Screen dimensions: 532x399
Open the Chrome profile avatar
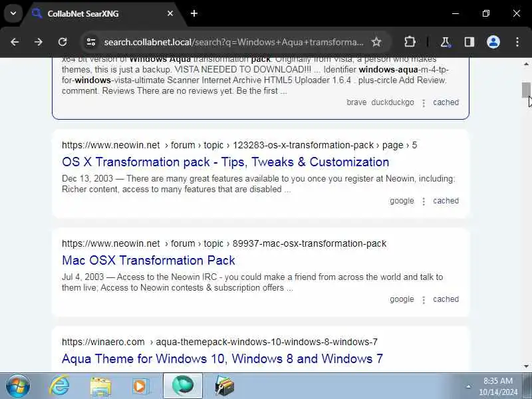(x=493, y=42)
